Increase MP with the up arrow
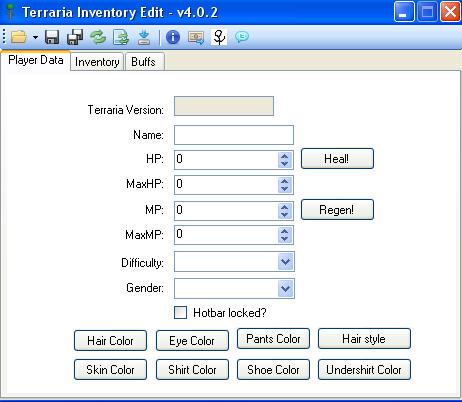Screen dimensions: 462x402 click(285, 207)
